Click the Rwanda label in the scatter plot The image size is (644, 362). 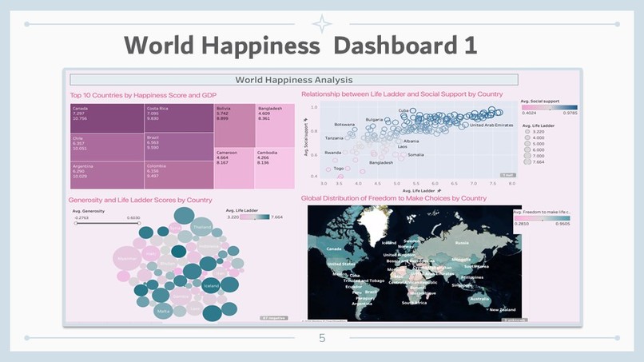[332, 153]
